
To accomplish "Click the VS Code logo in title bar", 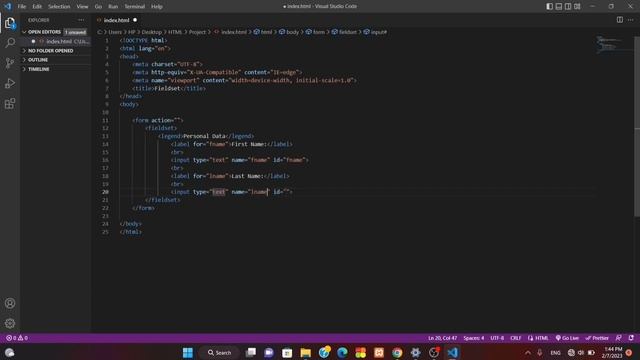I will pyautogui.click(x=8, y=6).
